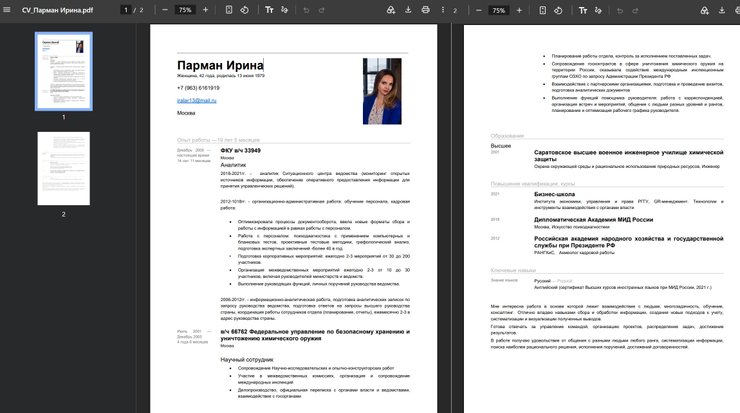Screen dimensions: 740x413
Task: Click the job title 'Аналитик'
Action: [x=233, y=165]
